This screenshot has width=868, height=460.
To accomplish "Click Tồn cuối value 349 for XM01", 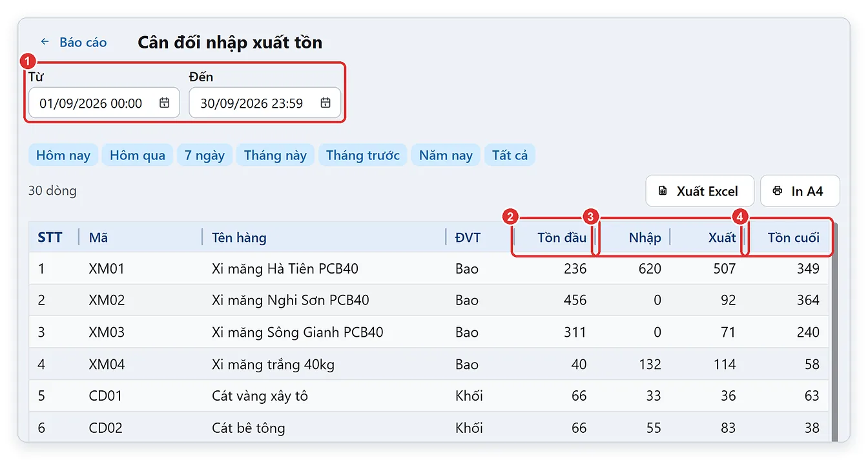I will (x=808, y=268).
